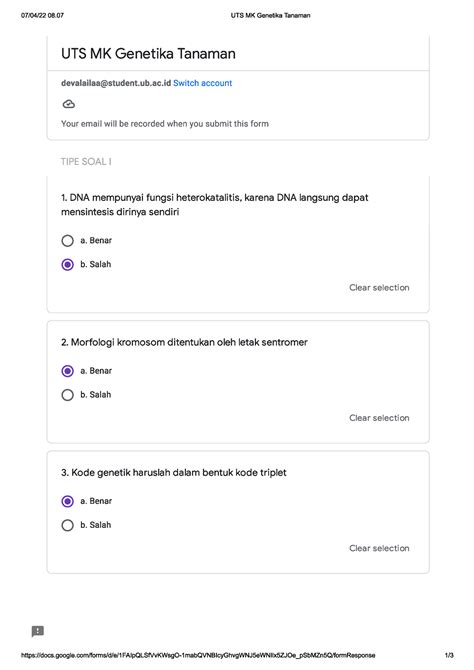Image resolution: width=474 pixels, height=670 pixels.
Task: Clear selection for question 1
Action: (379, 288)
